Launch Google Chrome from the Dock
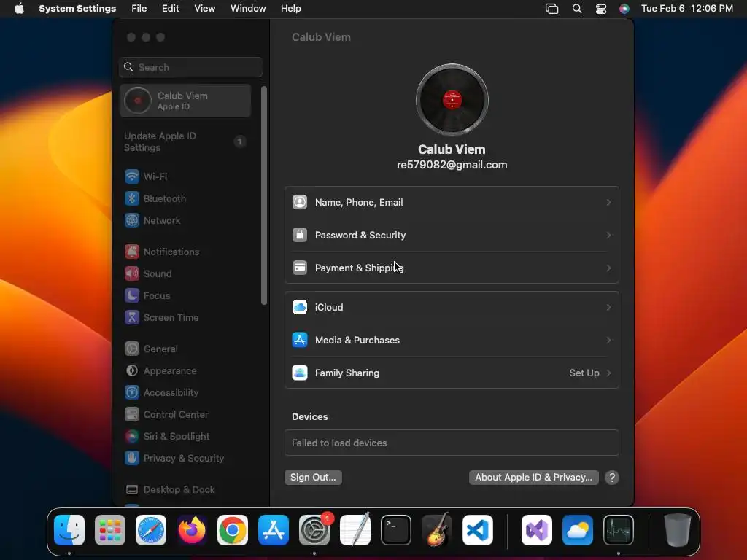 pyautogui.click(x=233, y=530)
